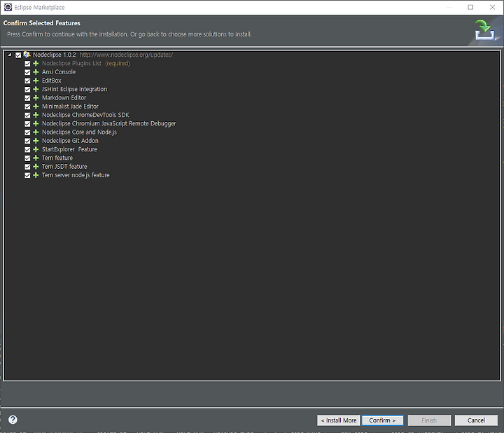This screenshot has width=504, height=433.
Task: Uncheck the Chromium JavaScript Remote Debugger checkbox
Action: (27, 124)
